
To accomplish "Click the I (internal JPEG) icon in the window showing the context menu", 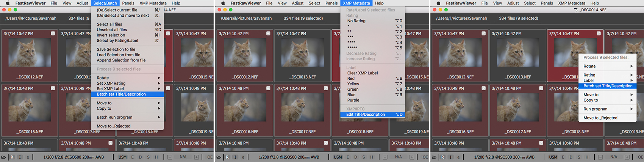I will (450, 157).
